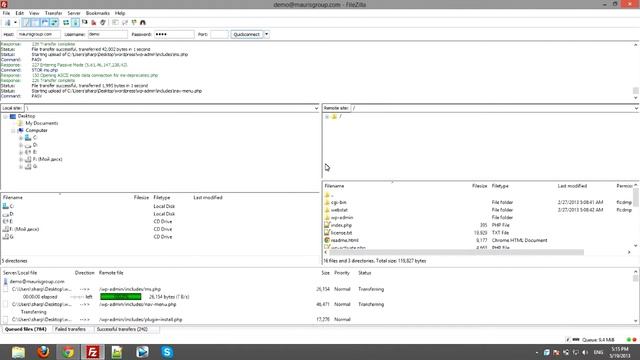The width and height of the screenshot is (640, 360).
Task: Select the license.txt file icon in remote list
Action: (327, 233)
